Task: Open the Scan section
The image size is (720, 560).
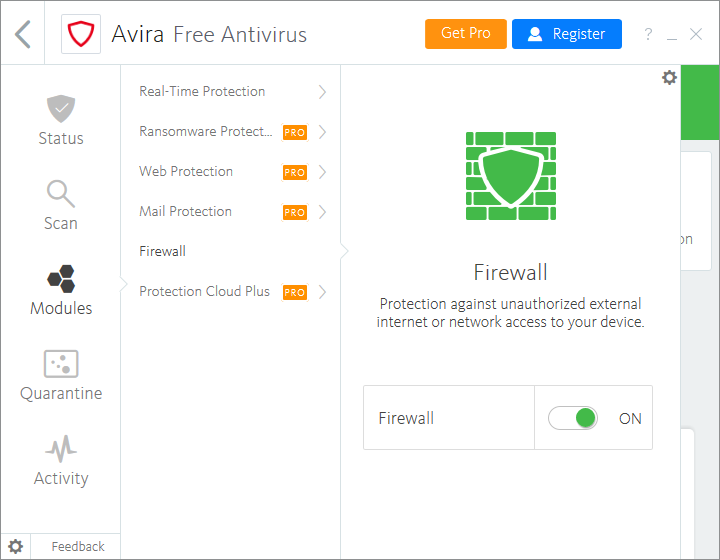Action: click(x=60, y=205)
